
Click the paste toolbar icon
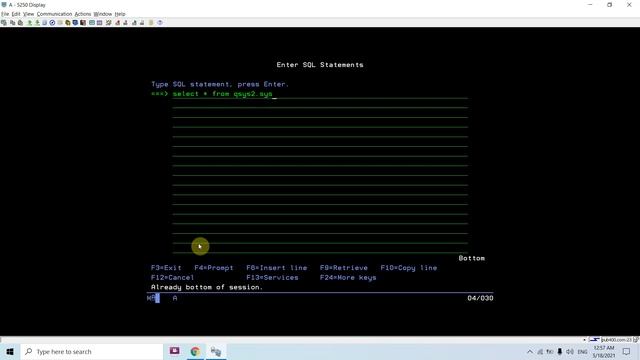coord(20,22)
